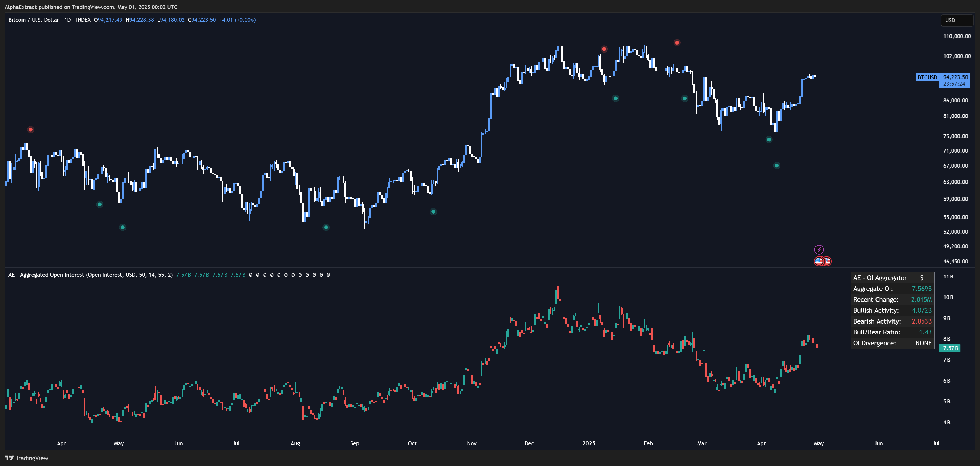980x466 pixels.
Task: Click the 2025 year label on time axis
Action: 589,443
